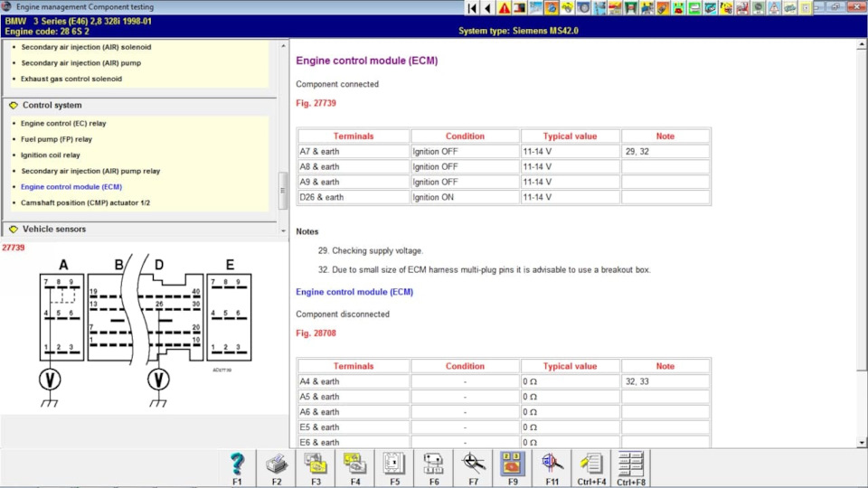Viewport: 868px width, 488px height.
Task: Open the Ctrl+F4 notes document icon
Action: click(x=591, y=464)
